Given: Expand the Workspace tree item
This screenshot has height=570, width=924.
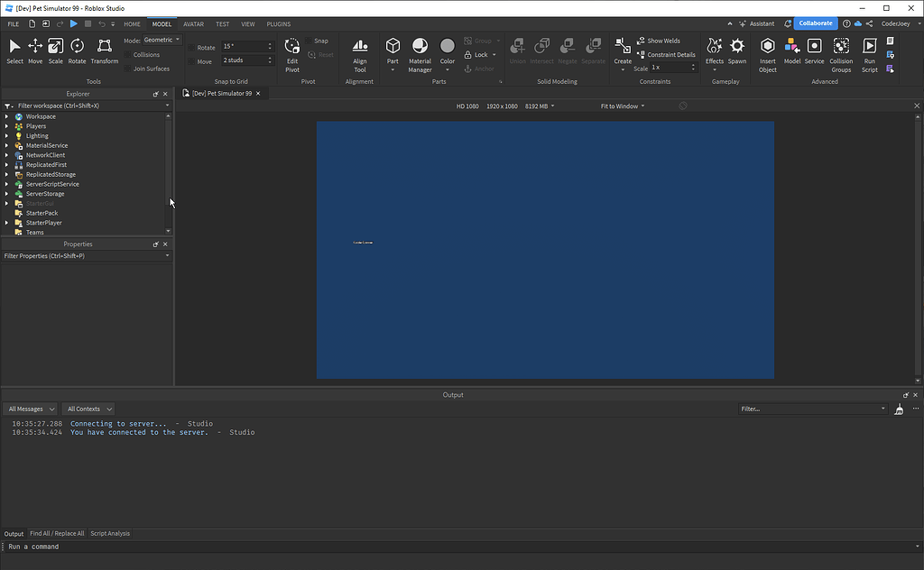Looking at the screenshot, I should tap(7, 115).
